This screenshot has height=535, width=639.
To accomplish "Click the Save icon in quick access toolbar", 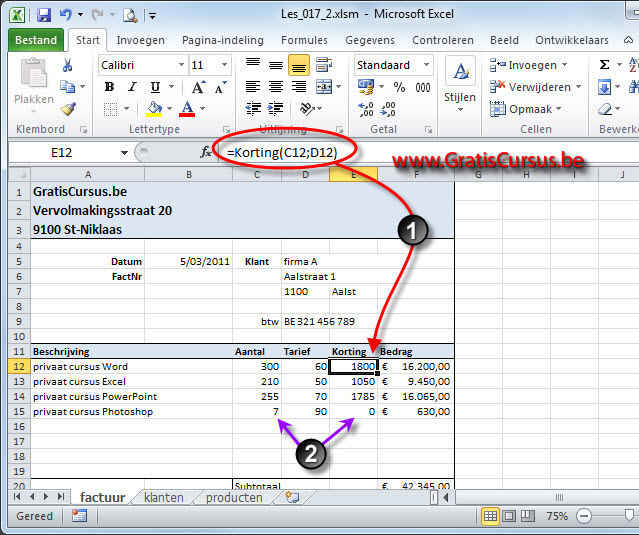I will click(x=44, y=15).
